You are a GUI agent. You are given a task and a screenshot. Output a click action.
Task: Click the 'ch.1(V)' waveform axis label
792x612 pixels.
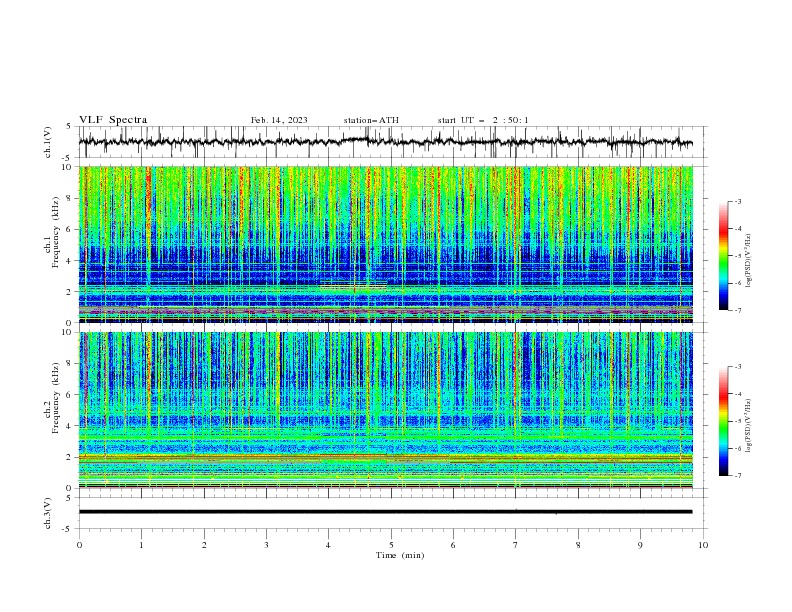48,142
